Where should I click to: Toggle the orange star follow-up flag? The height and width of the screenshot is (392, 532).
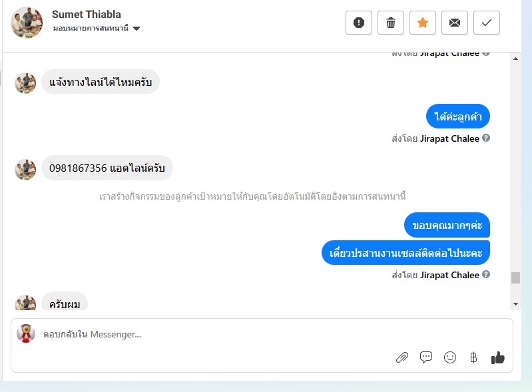click(422, 23)
